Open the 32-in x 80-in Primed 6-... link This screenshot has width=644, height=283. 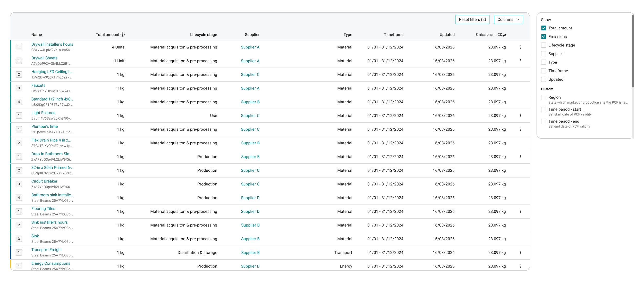point(52,168)
